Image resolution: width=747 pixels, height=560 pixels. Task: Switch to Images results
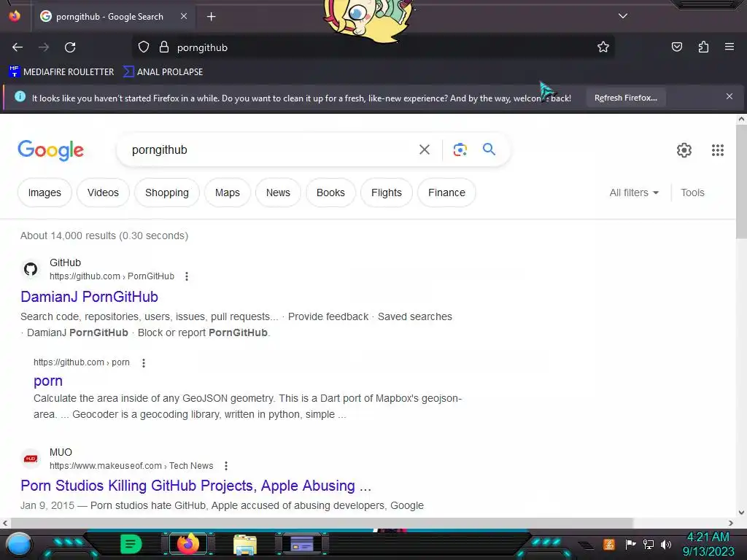(44, 192)
